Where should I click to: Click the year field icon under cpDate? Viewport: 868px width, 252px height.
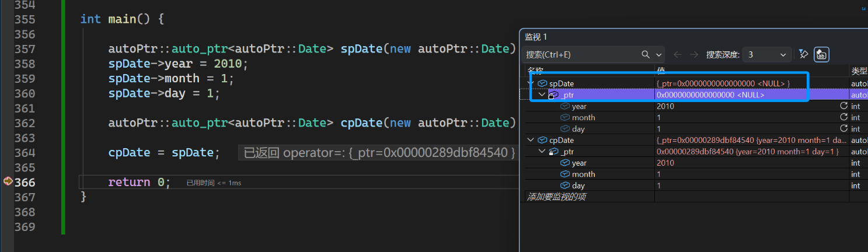pyautogui.click(x=564, y=163)
